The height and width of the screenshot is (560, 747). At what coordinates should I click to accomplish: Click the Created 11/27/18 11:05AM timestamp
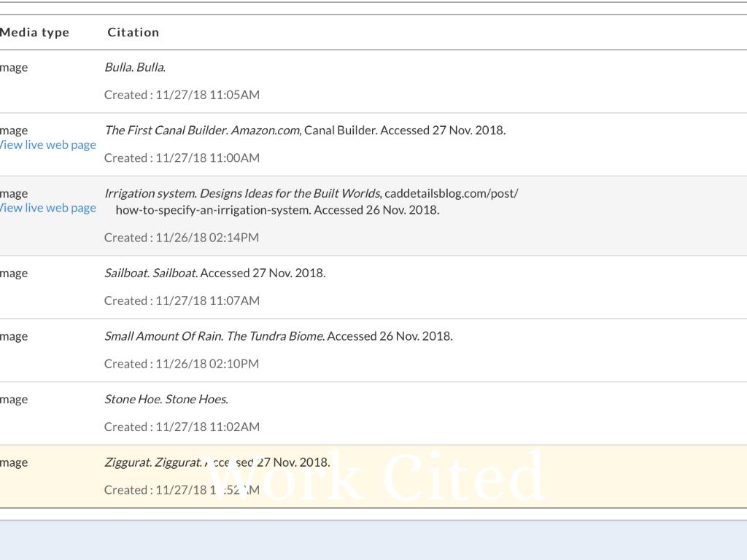pos(182,95)
